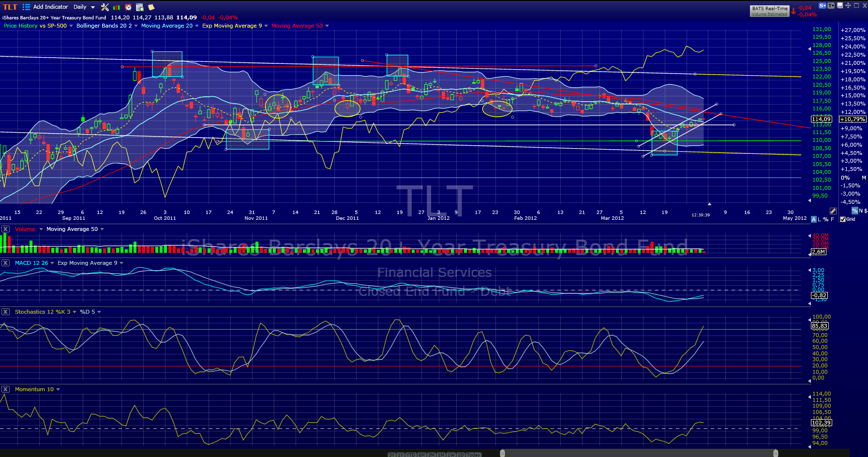Viewport: 868px width, 457px height.
Task: Close the MACD indicator pane
Action: [5, 263]
